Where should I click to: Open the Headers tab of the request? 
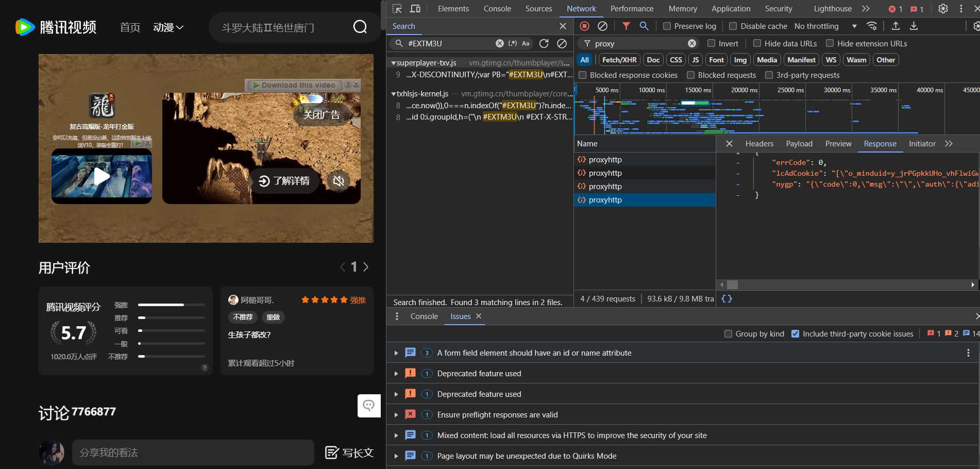tap(759, 144)
